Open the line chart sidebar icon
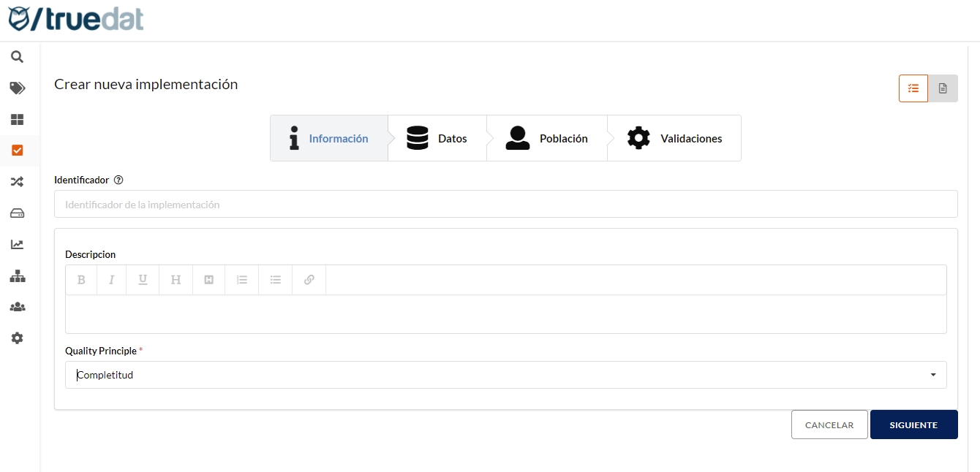Image resolution: width=980 pixels, height=472 pixels. [x=17, y=245]
